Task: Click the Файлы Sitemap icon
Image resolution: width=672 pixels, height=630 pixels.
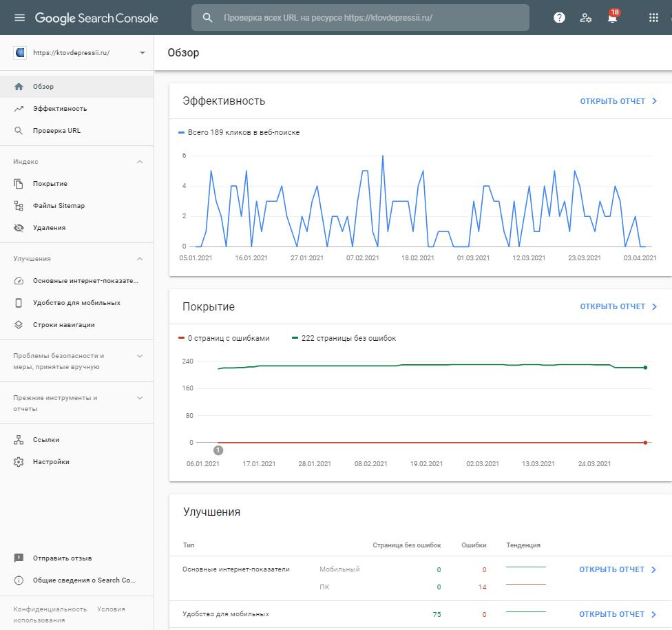Action: [x=19, y=206]
